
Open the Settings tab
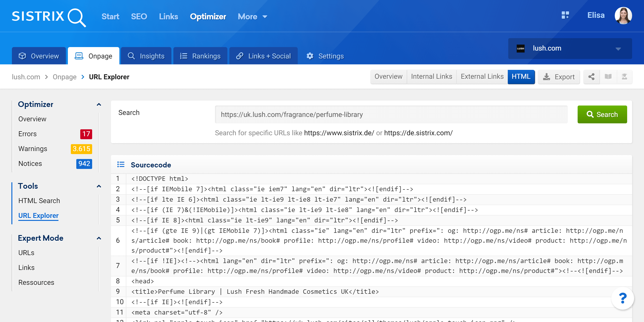click(x=325, y=56)
